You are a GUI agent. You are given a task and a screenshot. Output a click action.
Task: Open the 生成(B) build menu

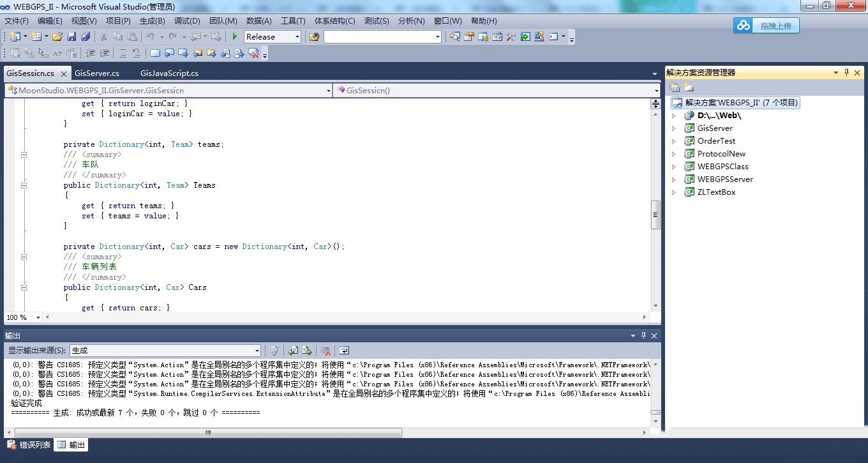pos(152,21)
